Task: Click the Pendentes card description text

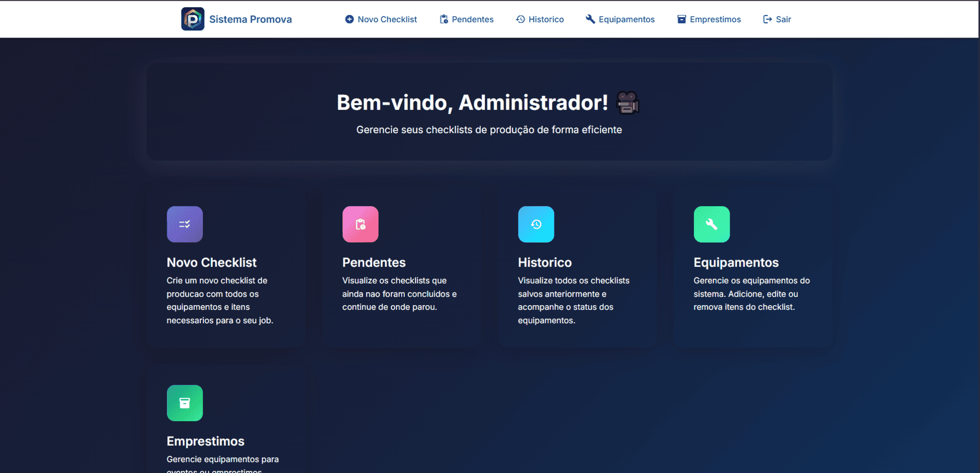Action: pos(399,294)
